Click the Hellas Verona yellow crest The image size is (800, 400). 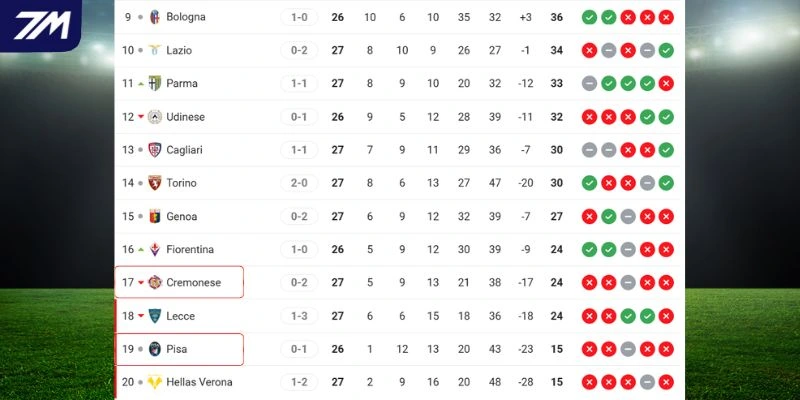pyautogui.click(x=155, y=382)
